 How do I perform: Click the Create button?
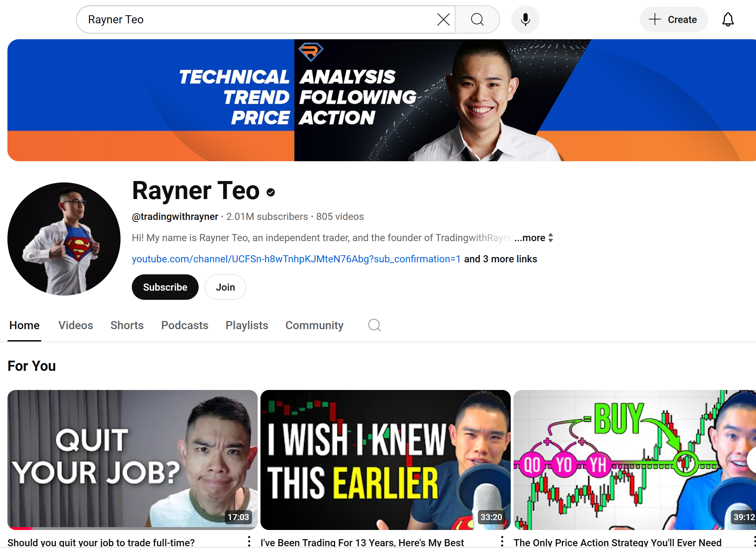pyautogui.click(x=674, y=19)
